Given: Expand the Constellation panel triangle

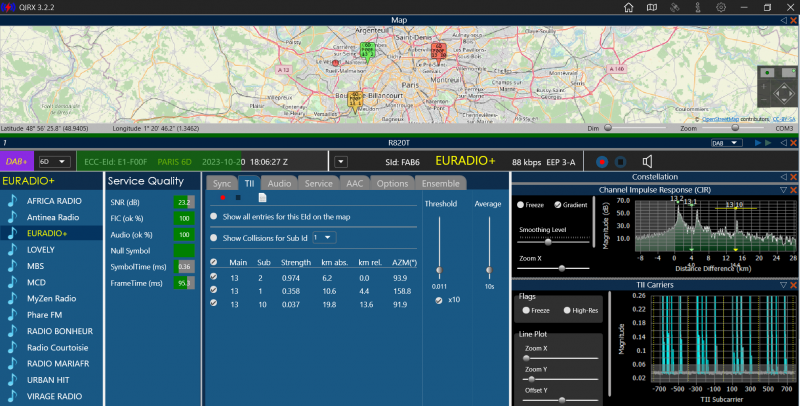Looking at the screenshot, I should coord(784,177).
